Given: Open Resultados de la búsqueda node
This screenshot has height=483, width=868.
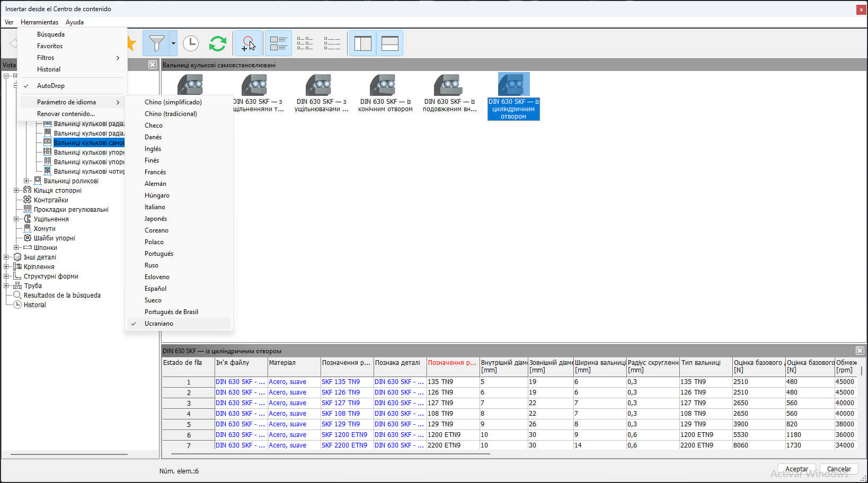Looking at the screenshot, I should [62, 296].
